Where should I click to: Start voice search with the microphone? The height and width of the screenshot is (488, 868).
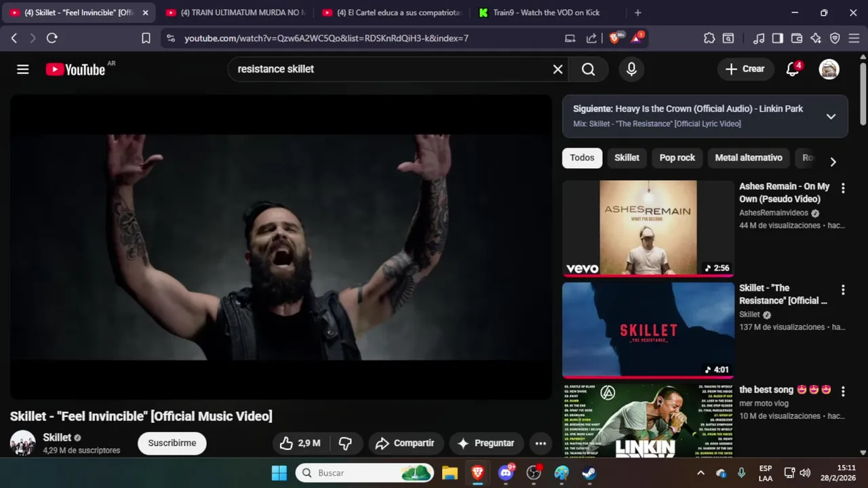(x=631, y=69)
